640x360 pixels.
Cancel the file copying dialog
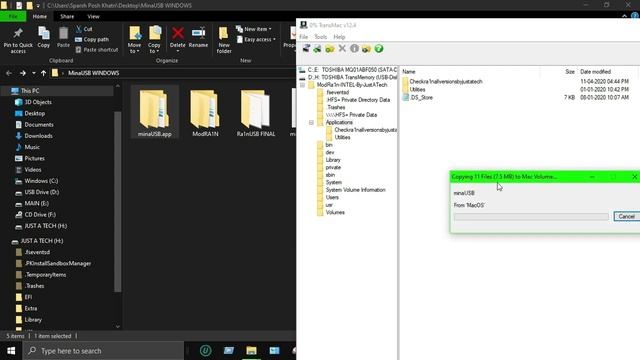point(627,216)
